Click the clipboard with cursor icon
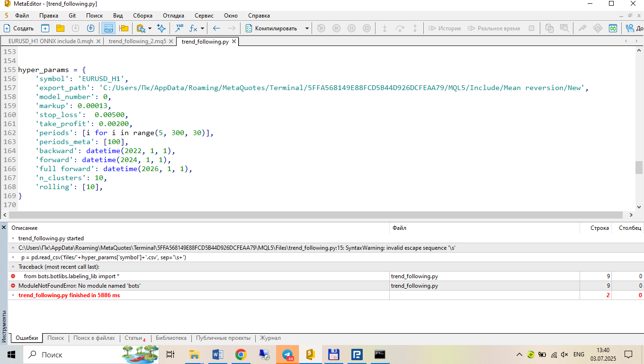This screenshot has width=644, height=364. 141,28
